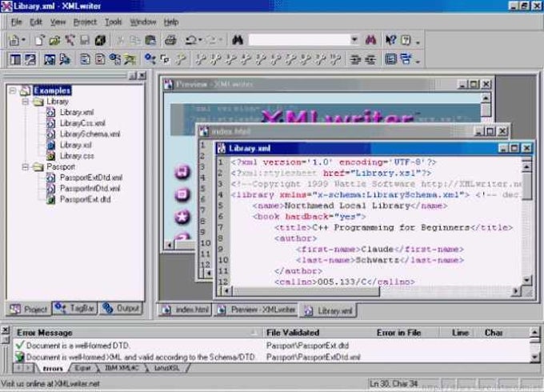Click the Char column header
Image resolution: width=544 pixels, height=392 pixels.
(494, 333)
